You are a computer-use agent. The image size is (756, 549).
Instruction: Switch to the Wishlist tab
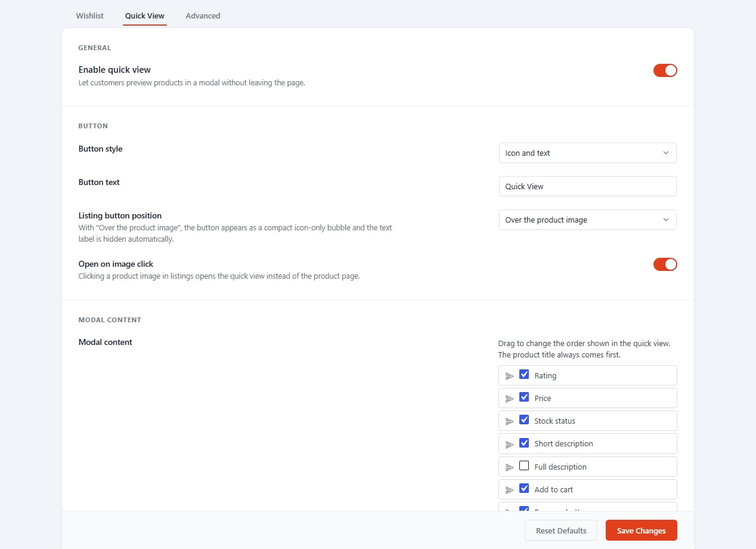(x=90, y=16)
